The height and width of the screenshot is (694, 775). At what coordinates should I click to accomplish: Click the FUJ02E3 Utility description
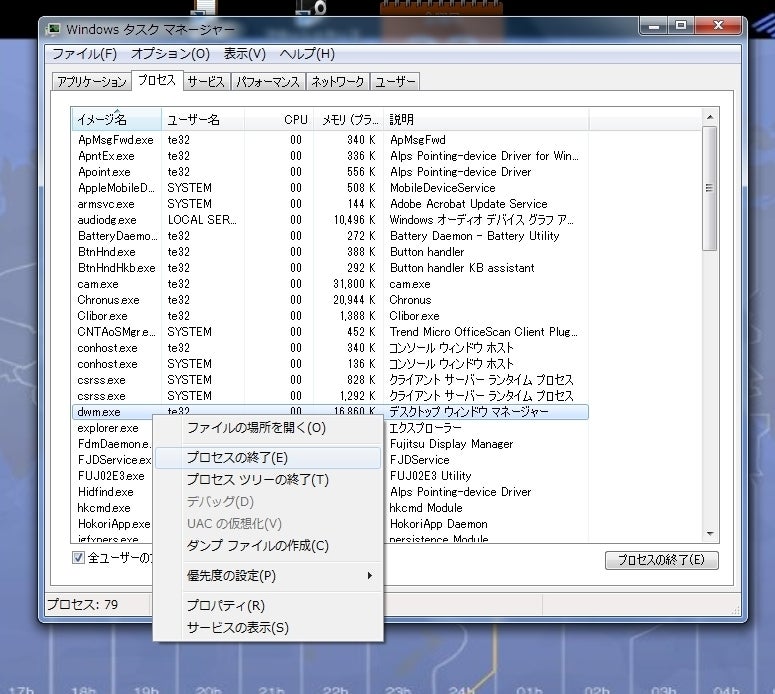coord(431,476)
